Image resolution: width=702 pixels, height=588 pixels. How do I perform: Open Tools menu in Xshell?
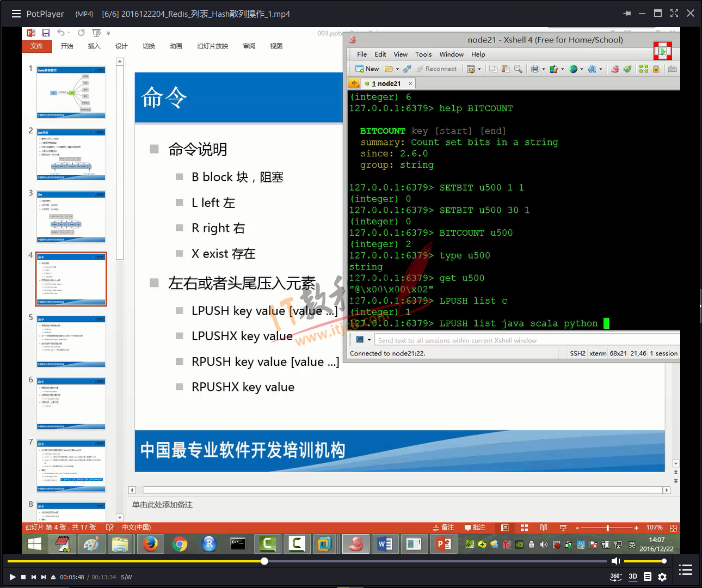[423, 54]
